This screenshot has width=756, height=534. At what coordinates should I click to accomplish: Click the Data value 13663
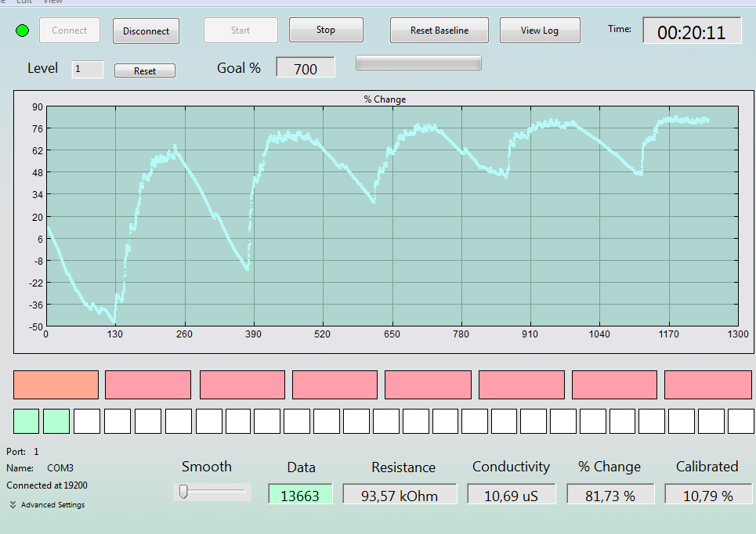click(x=300, y=495)
